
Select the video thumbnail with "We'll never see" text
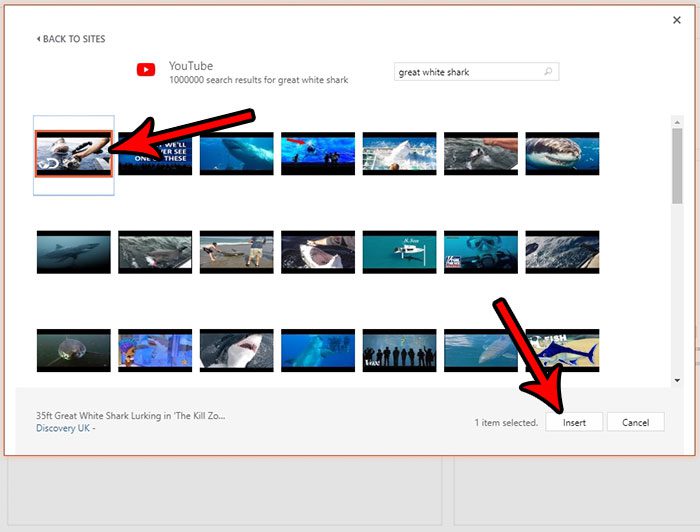pyautogui.click(x=155, y=153)
